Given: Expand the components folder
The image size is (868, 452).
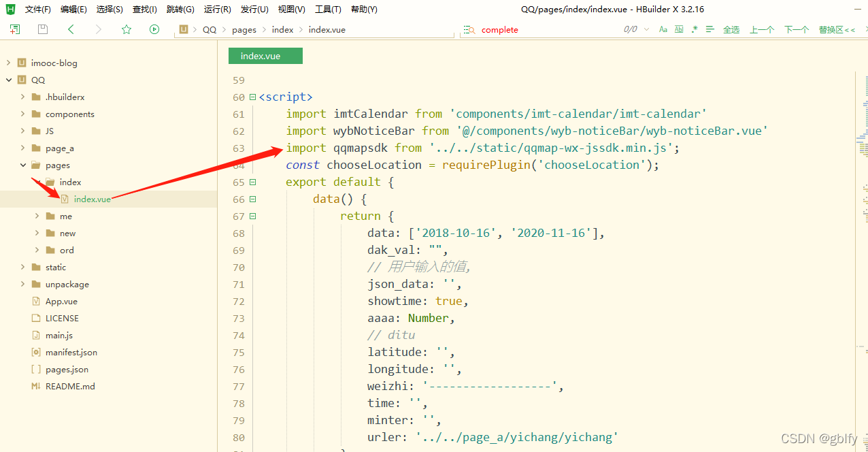Looking at the screenshot, I should click(x=22, y=114).
